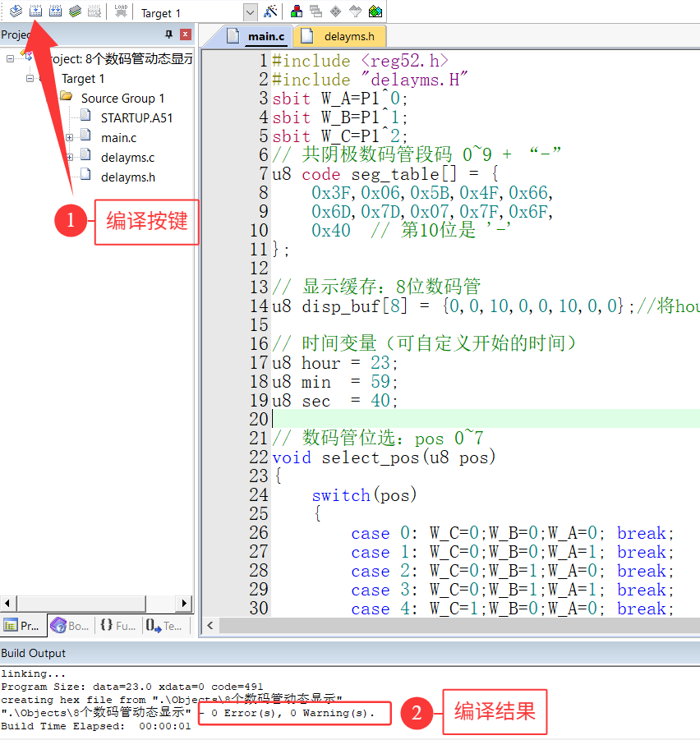Click the document icon on the main.c tab

tap(233, 36)
